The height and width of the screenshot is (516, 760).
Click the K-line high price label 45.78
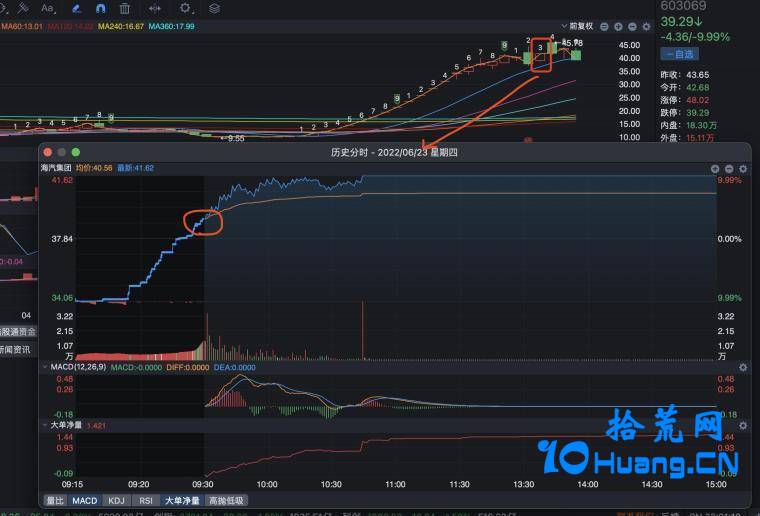(x=572, y=43)
